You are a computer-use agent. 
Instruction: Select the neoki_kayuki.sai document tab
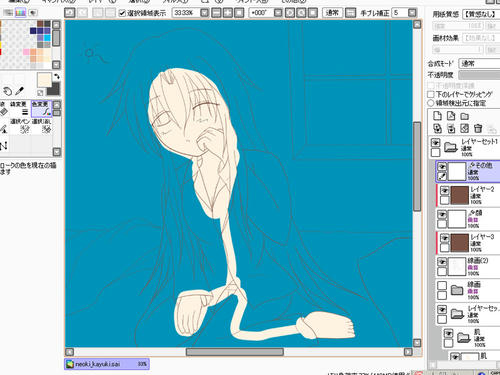pyautogui.click(x=107, y=364)
